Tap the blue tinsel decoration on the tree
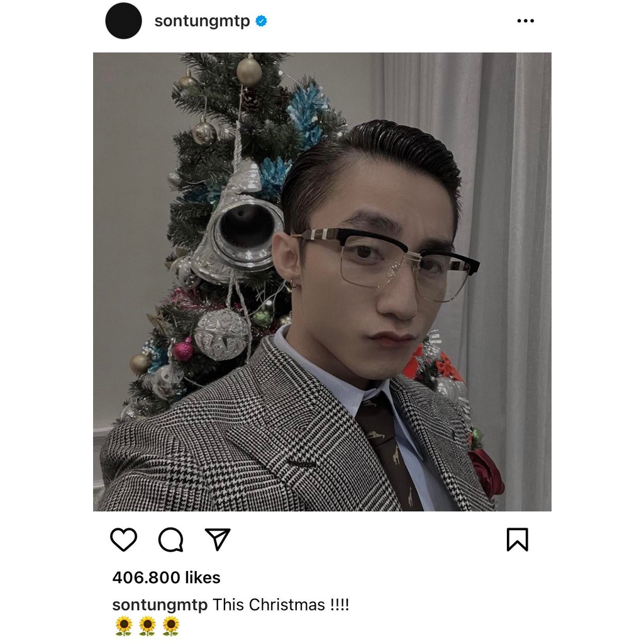This screenshot has height=644, width=644. pos(308,111)
